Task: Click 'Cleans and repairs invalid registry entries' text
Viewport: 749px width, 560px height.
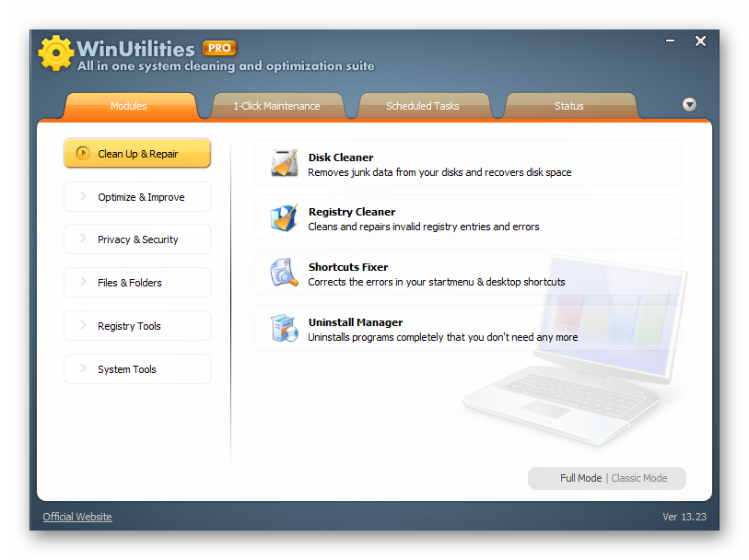Action: click(x=424, y=227)
